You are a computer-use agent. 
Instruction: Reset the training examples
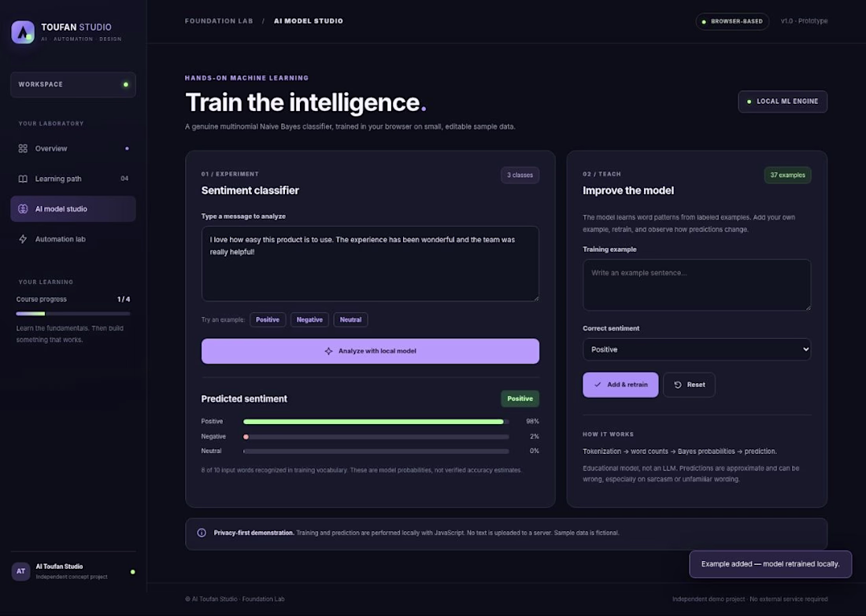(689, 385)
